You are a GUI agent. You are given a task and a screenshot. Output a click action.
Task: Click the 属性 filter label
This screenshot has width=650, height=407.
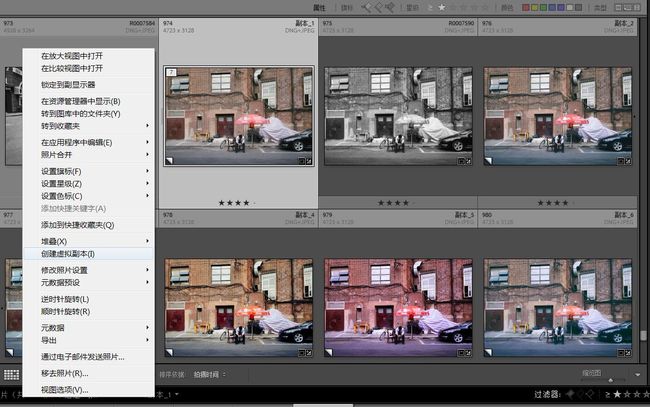319,7
